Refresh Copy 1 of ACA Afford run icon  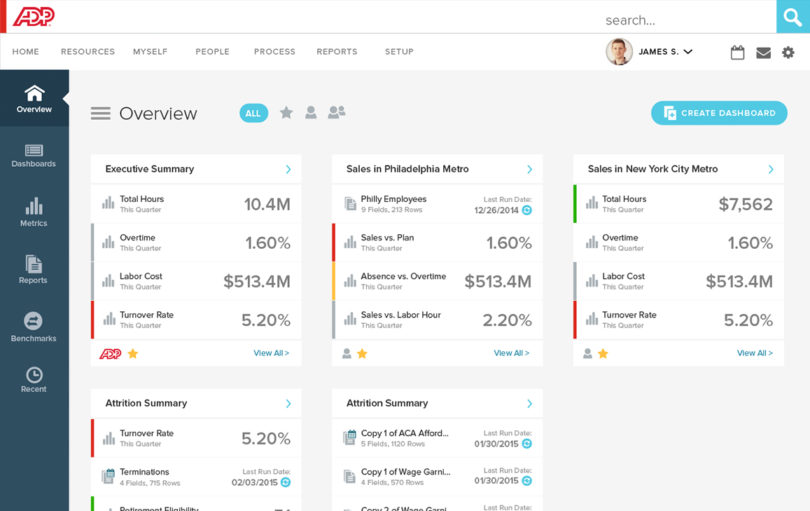[x=527, y=443]
